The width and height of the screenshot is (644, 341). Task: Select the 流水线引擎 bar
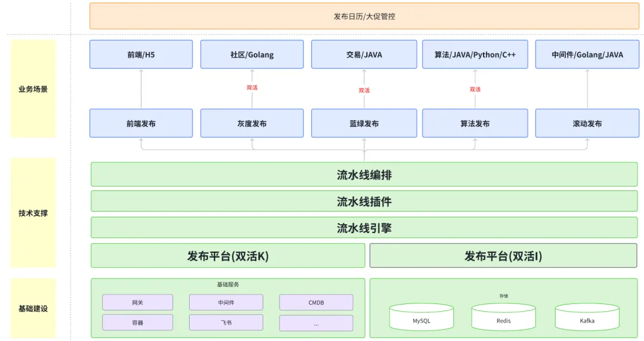click(364, 228)
